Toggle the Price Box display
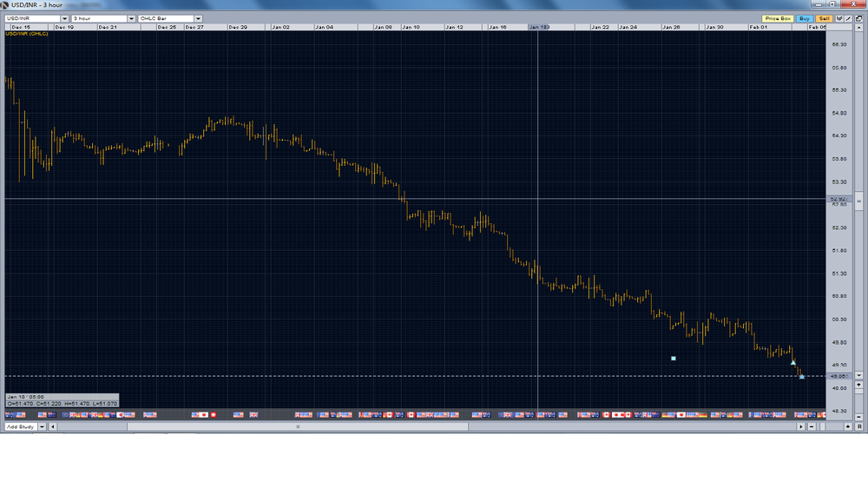The image size is (868, 488). 777,18
